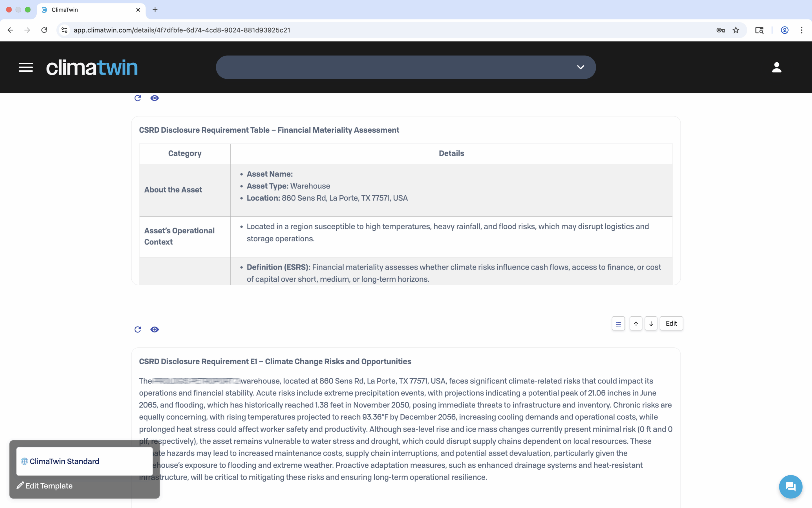The width and height of the screenshot is (812, 508).
Task: Toggle visibility of Financial Materiality Assessment section
Action: (x=154, y=98)
